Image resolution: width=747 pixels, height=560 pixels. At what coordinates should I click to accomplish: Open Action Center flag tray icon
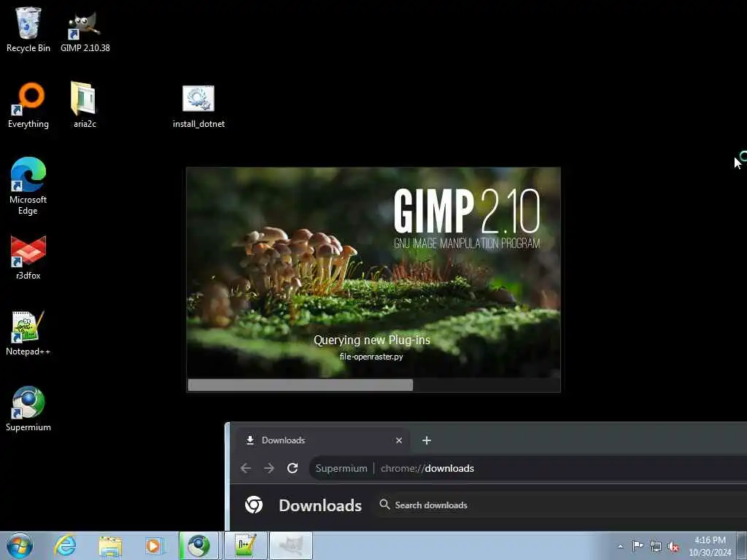pos(638,545)
